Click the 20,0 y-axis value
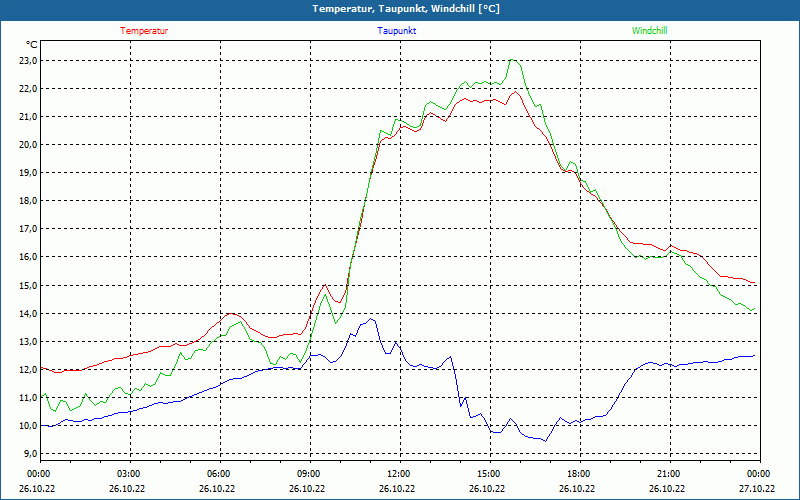 pos(28,145)
